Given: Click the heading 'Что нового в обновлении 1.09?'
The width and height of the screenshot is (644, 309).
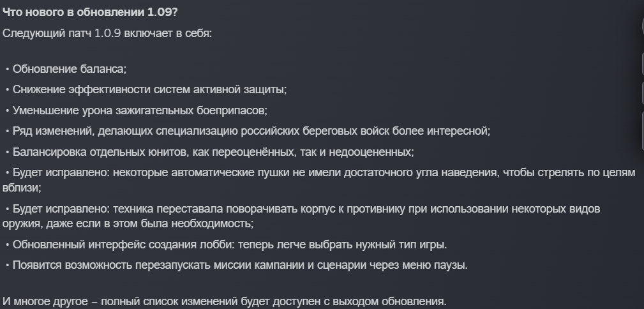Looking at the screenshot, I should pyautogui.click(x=90, y=12).
